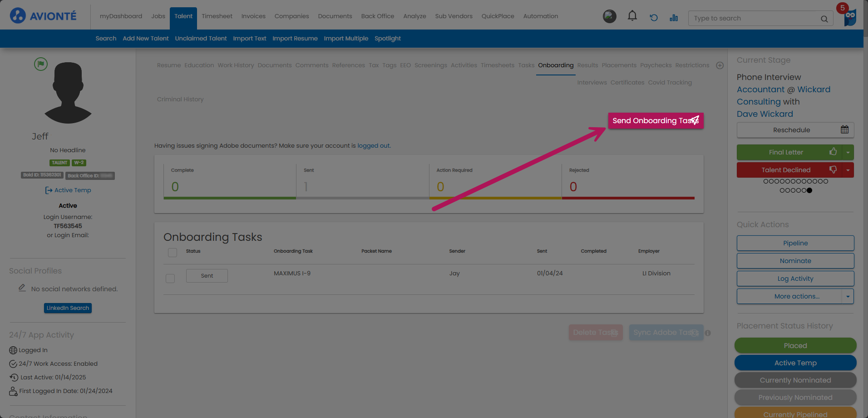Click the green flag icon on profile
868x418 pixels.
tap(41, 64)
